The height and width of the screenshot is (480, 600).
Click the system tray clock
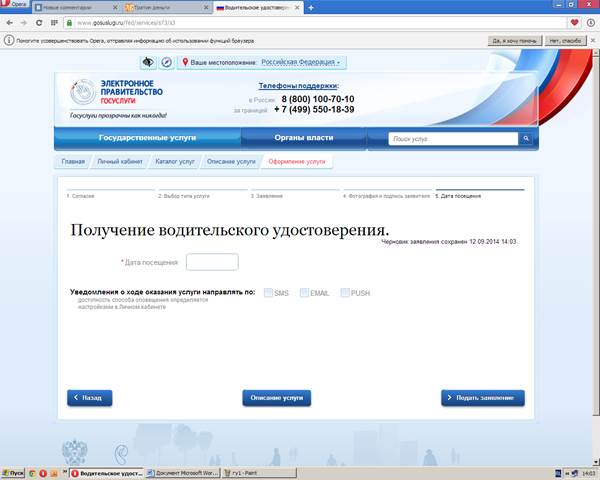pyautogui.click(x=589, y=474)
